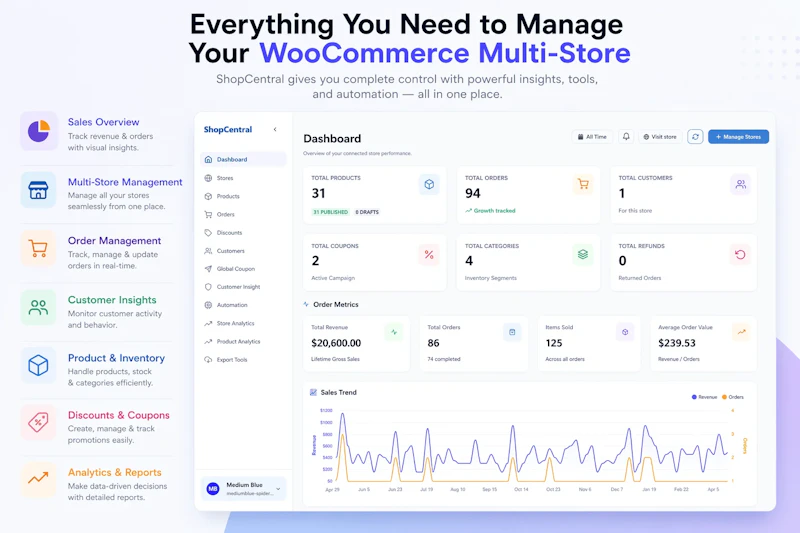Click the notifications bell icon

[626, 137]
